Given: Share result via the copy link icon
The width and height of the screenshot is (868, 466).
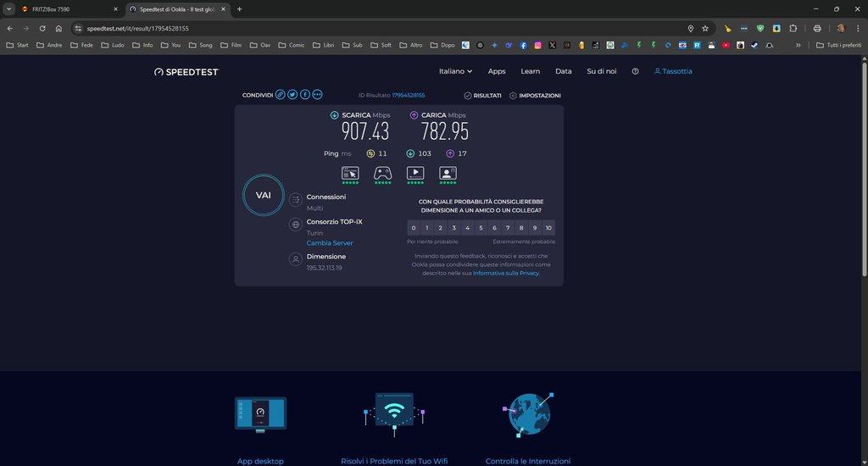Looking at the screenshot, I should 281,95.
